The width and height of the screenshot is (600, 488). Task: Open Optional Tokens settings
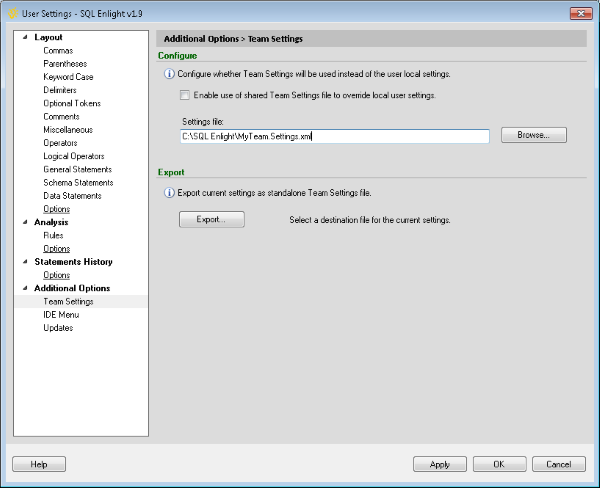click(x=72, y=103)
